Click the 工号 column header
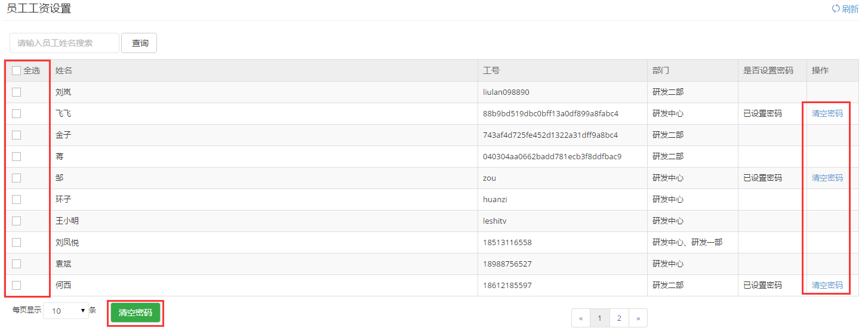Viewport: 868px width, 331px height. click(491, 70)
